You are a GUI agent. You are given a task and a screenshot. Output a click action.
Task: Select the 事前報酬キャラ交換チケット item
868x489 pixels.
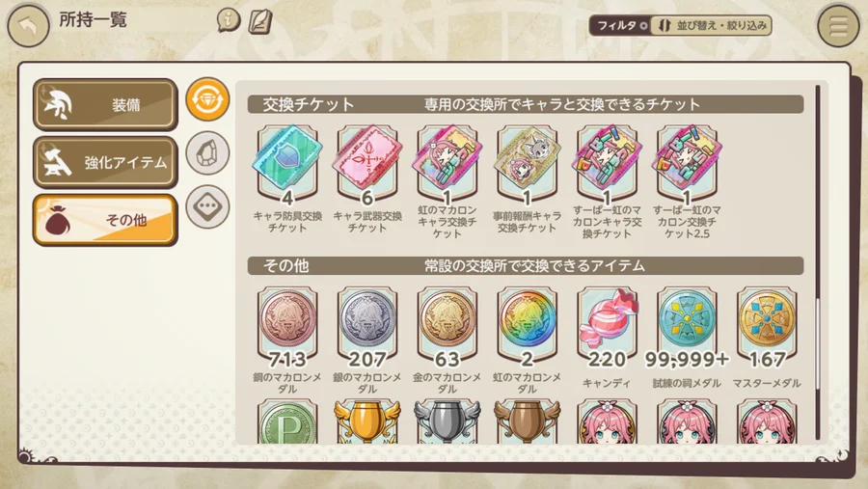pos(527,177)
